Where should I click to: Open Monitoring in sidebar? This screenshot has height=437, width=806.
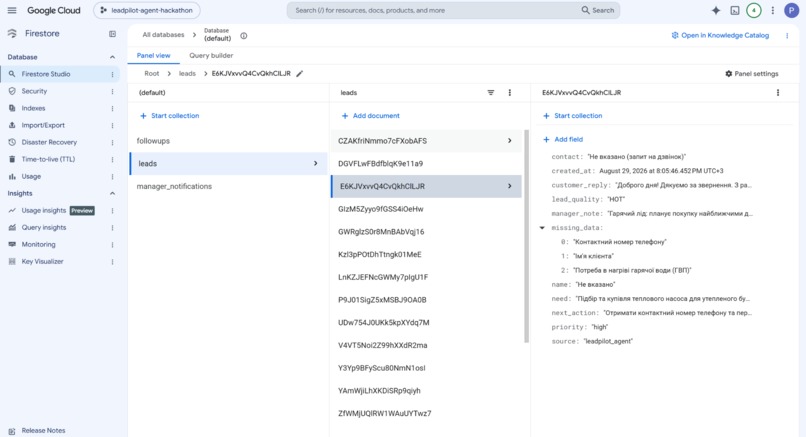click(x=38, y=244)
